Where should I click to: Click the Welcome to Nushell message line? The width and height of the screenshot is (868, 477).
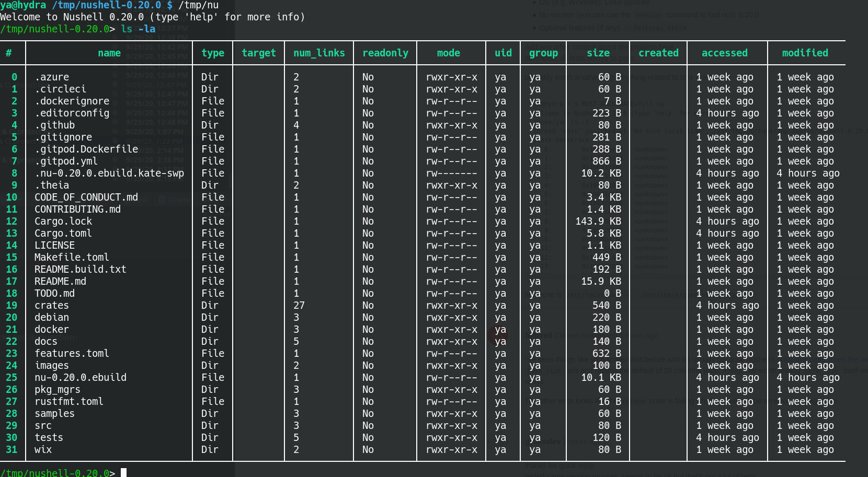152,17
